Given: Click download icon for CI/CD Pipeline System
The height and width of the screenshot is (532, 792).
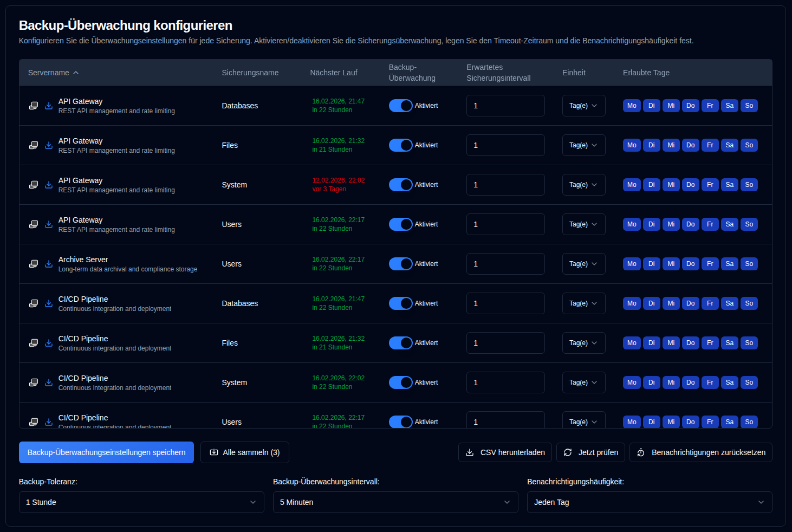Looking at the screenshot, I should coord(49,382).
